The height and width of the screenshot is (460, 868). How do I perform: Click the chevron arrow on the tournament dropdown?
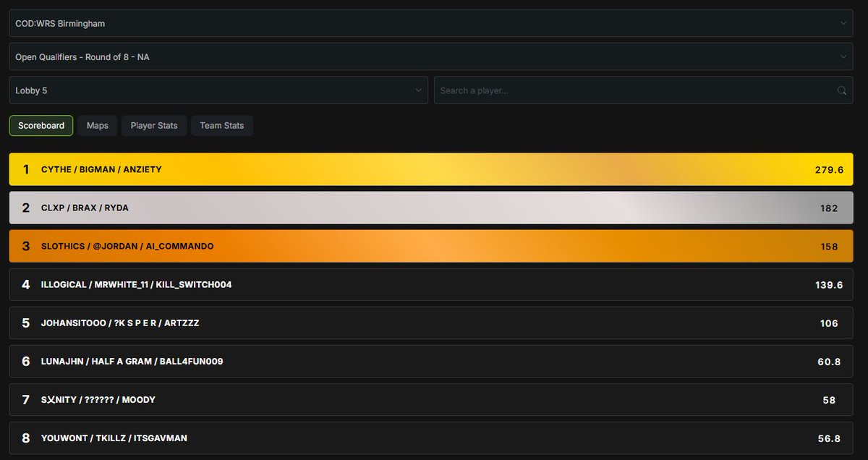coord(843,23)
